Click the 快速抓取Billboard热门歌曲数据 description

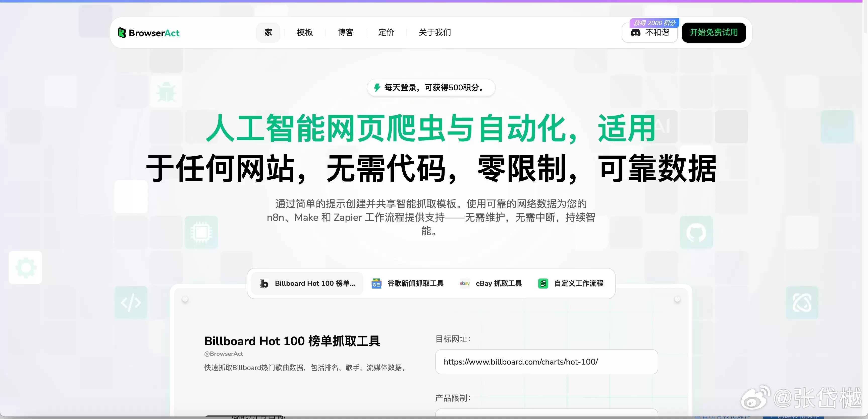tap(306, 368)
